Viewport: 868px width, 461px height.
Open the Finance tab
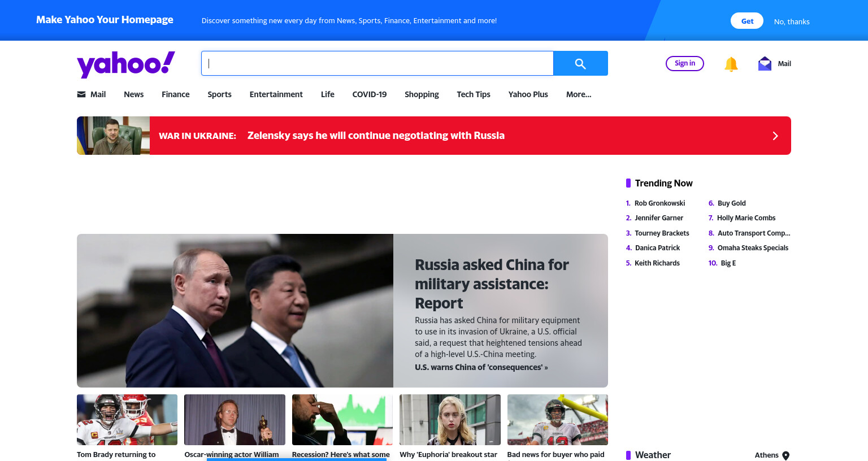(176, 94)
